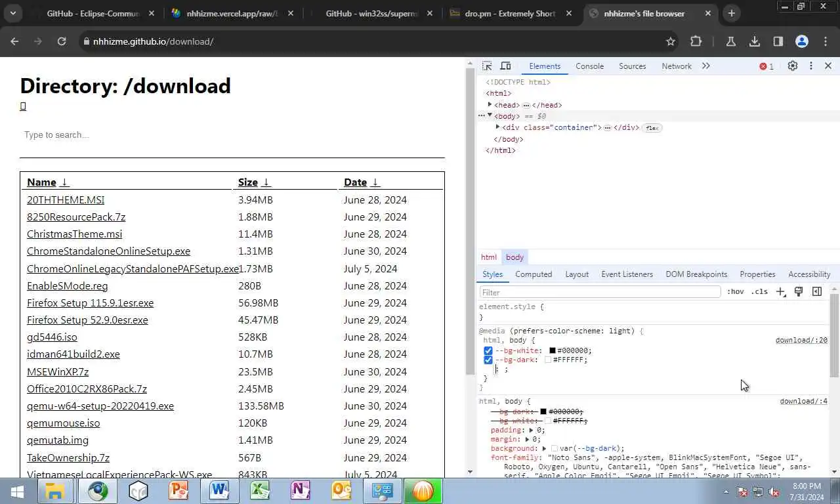
Task: Open color picker for --bg-dark #FFFFFF swatch
Action: pos(548,360)
